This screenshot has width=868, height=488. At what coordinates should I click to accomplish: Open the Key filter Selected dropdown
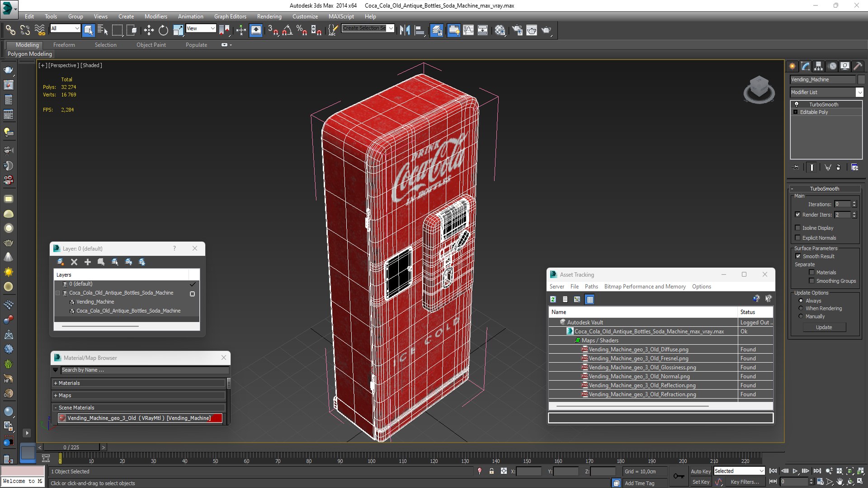[739, 471]
